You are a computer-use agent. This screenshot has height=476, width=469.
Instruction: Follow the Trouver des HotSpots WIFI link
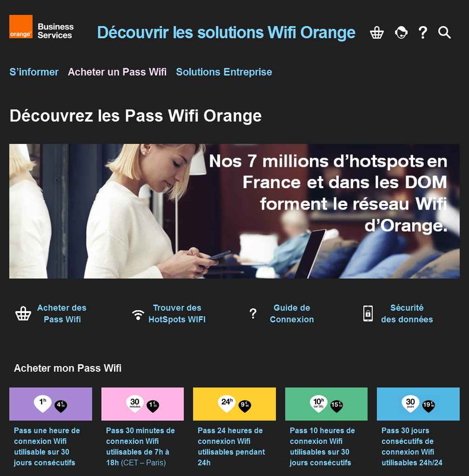click(177, 314)
